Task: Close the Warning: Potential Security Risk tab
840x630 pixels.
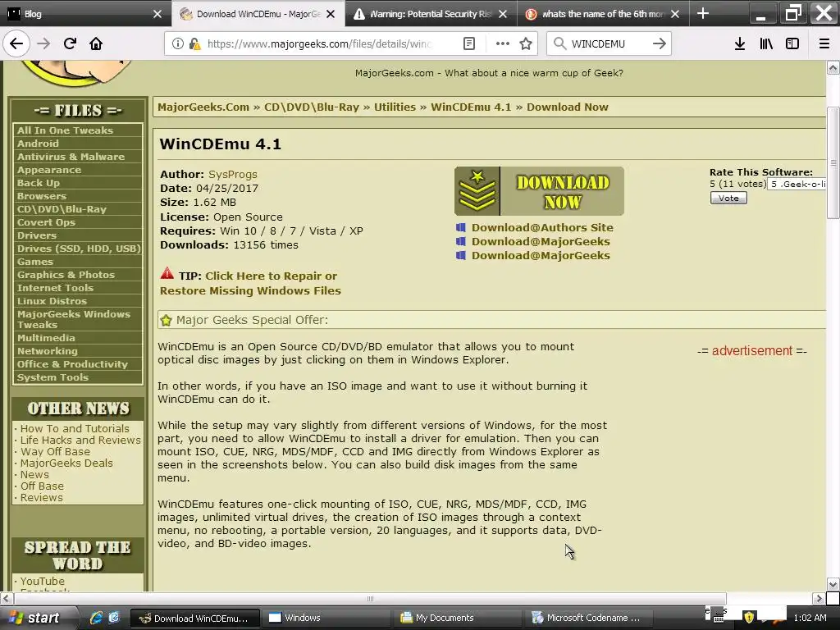Action: (503, 14)
